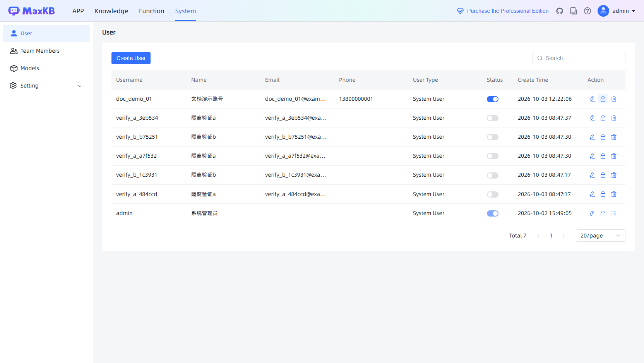This screenshot has height=363, width=644.
Task: Click lock icon for verify_b_b75251
Action: (x=603, y=137)
